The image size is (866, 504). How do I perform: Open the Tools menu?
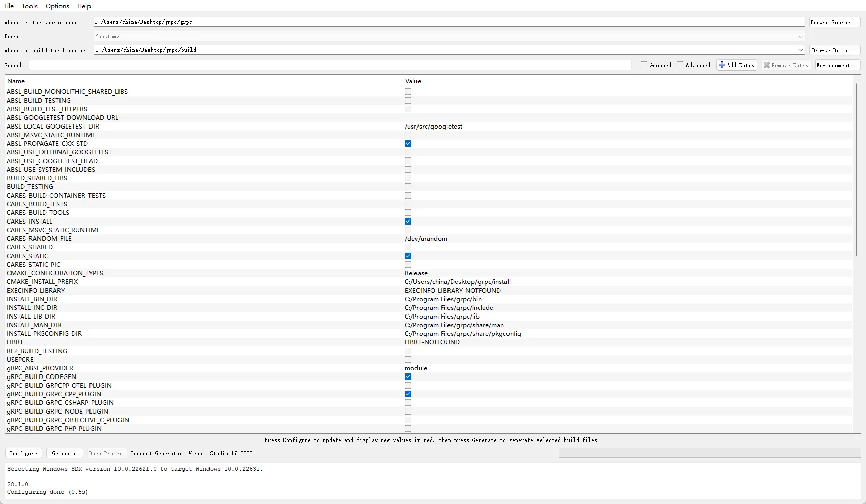(29, 6)
